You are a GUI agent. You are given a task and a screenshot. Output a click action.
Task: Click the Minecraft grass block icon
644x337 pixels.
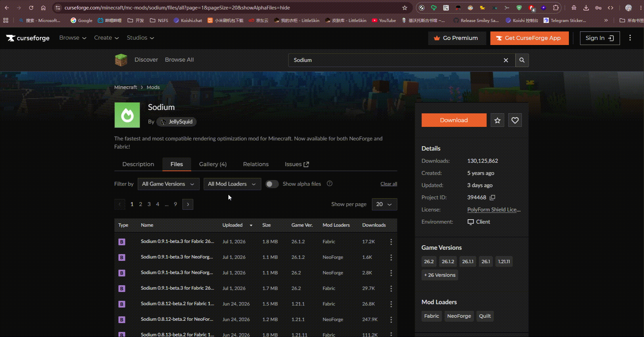coord(121,60)
